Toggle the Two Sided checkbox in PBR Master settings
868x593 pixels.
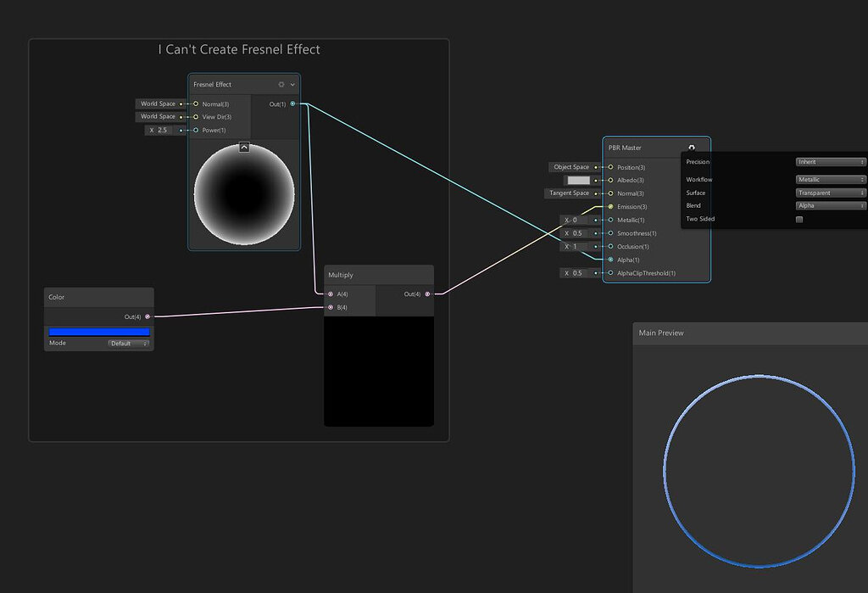pyautogui.click(x=798, y=219)
